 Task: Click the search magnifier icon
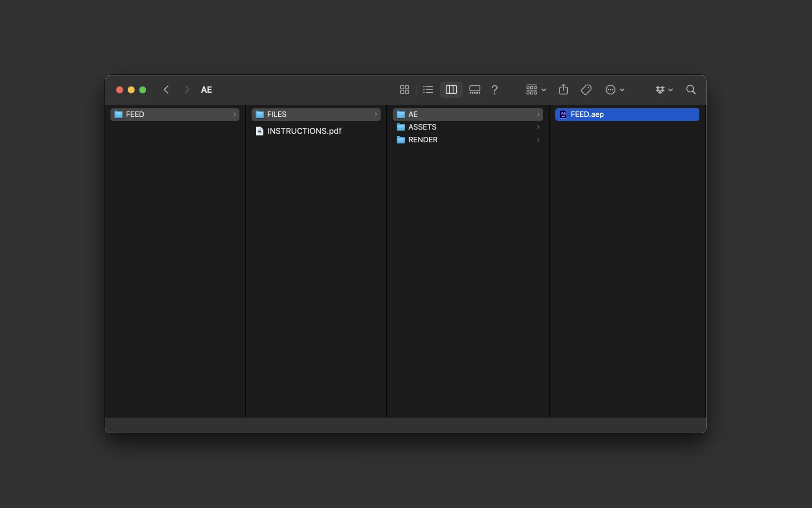pos(691,90)
